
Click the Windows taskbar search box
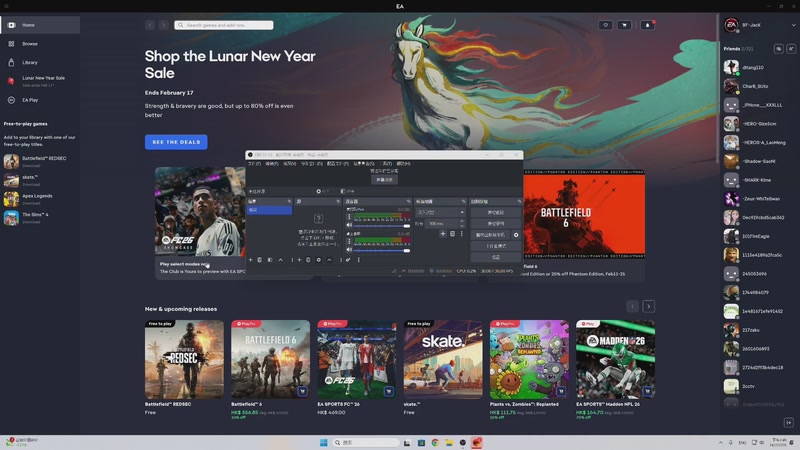(x=365, y=442)
